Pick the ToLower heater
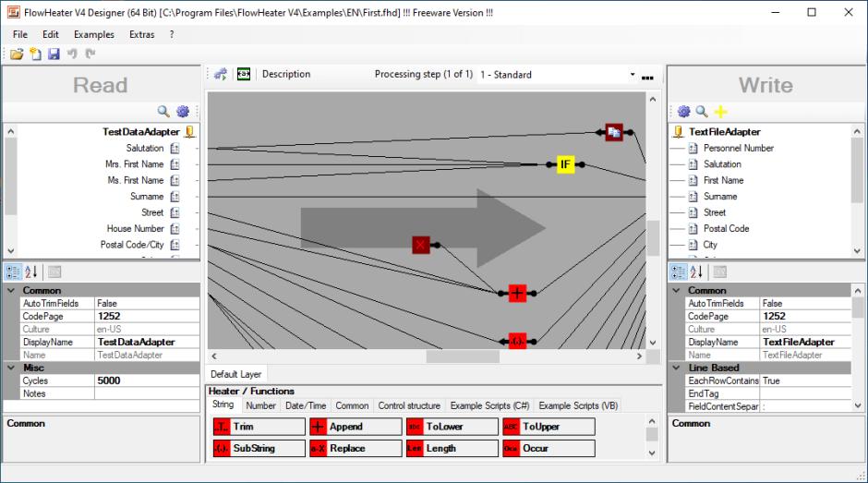This screenshot has height=483, width=868. pyautogui.click(x=452, y=427)
